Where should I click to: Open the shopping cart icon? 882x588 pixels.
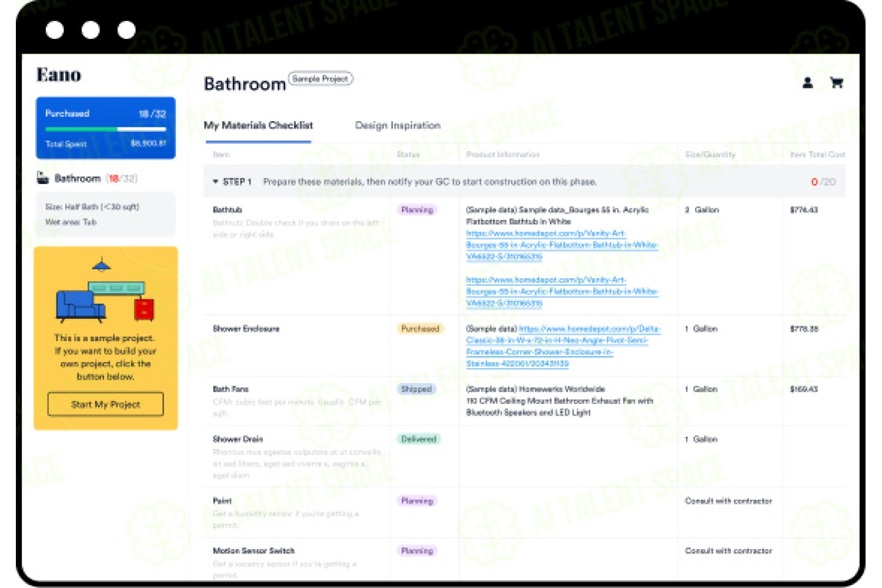click(x=836, y=83)
